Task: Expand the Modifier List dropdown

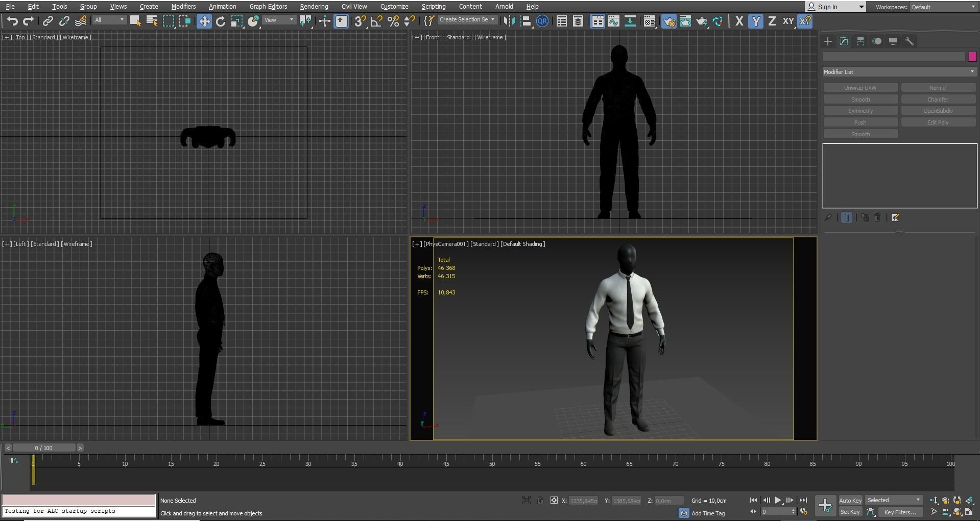Action: pyautogui.click(x=899, y=72)
